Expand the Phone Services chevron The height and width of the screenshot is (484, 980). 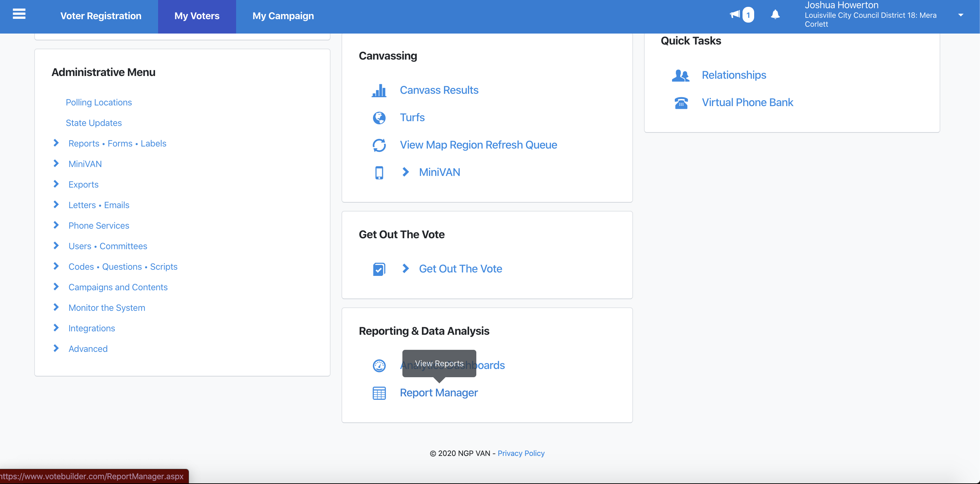(56, 225)
